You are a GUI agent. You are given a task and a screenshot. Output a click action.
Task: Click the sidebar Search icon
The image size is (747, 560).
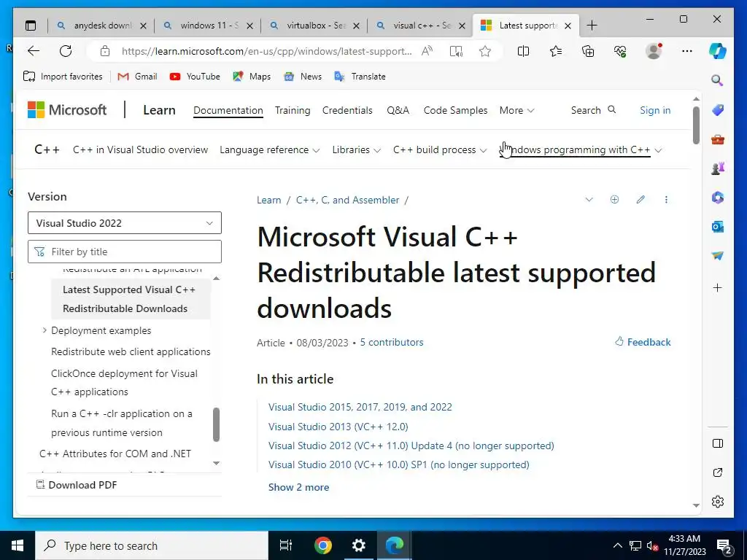pos(718,80)
